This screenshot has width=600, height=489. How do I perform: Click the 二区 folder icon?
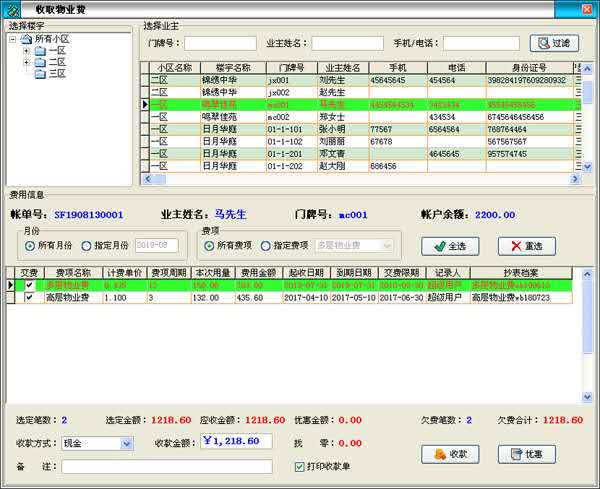40,62
